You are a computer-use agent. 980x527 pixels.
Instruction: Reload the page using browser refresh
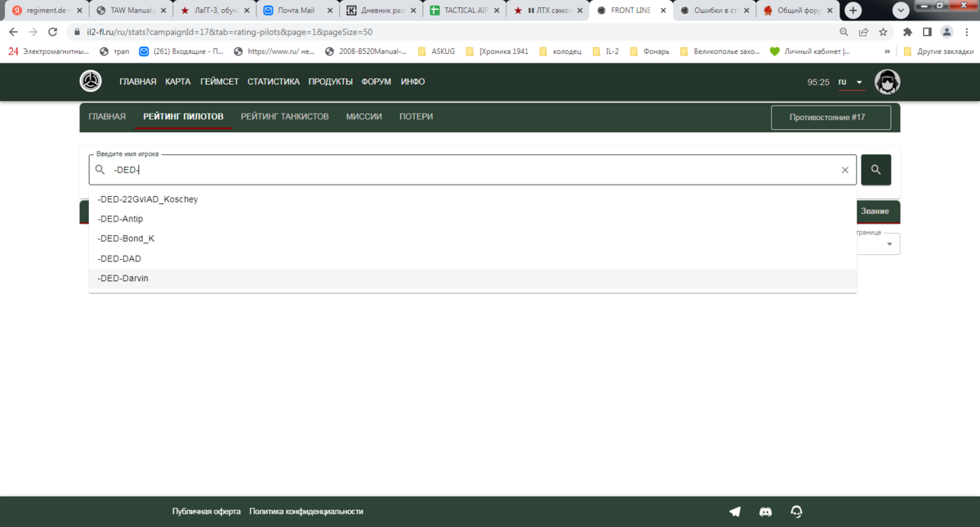pos(52,32)
